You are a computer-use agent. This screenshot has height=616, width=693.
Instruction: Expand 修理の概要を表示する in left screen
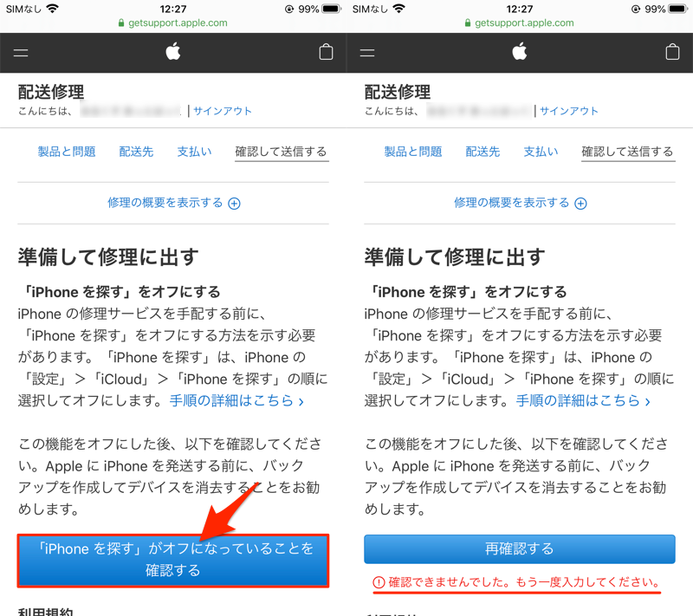(173, 203)
